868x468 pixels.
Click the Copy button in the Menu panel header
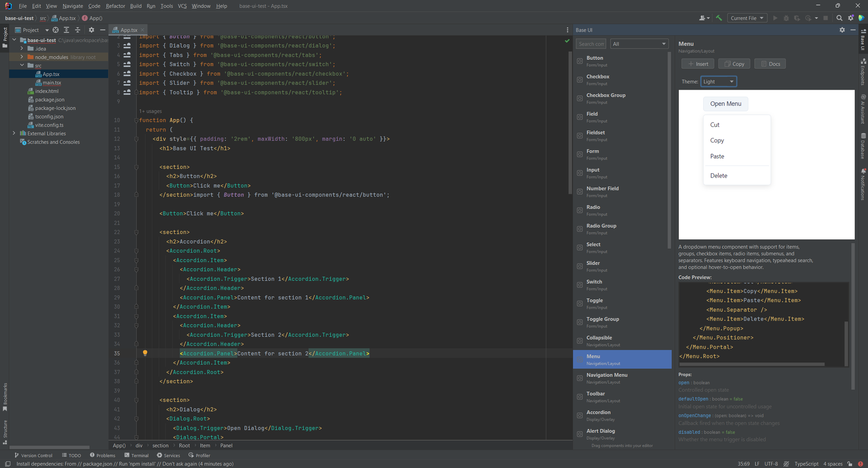(x=734, y=64)
